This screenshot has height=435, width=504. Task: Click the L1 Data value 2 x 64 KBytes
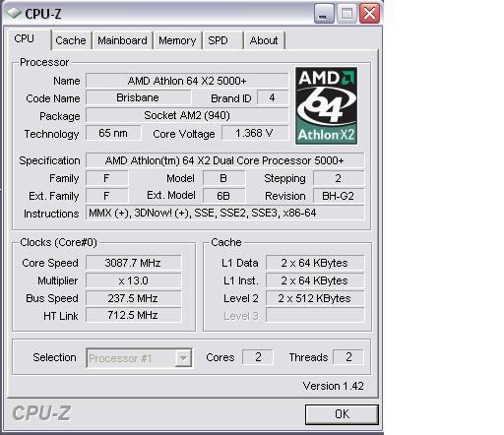point(315,263)
